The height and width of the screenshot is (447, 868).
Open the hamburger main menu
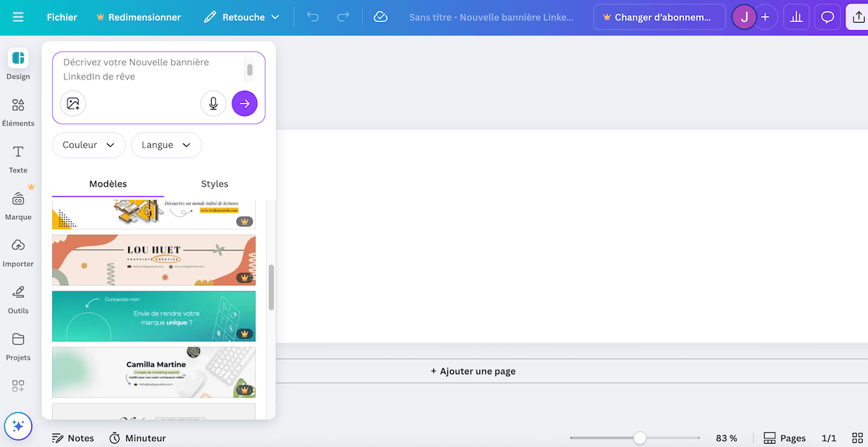point(18,17)
